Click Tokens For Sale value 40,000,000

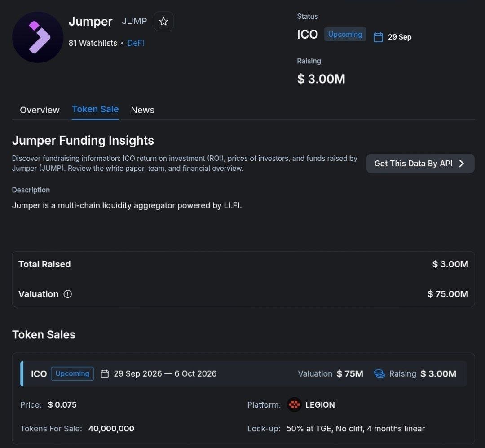pyautogui.click(x=111, y=429)
